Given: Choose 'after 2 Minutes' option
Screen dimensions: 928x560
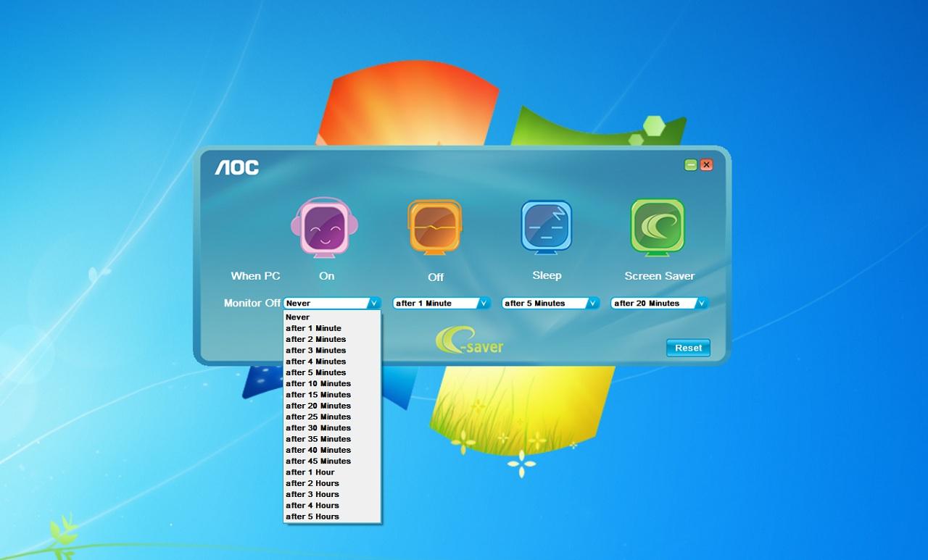Looking at the screenshot, I should point(332,339).
